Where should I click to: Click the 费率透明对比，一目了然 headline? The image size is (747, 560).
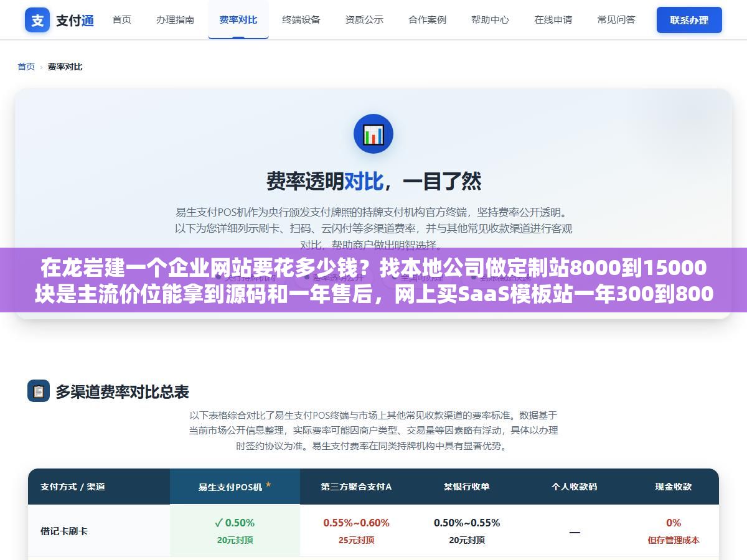coord(374,181)
